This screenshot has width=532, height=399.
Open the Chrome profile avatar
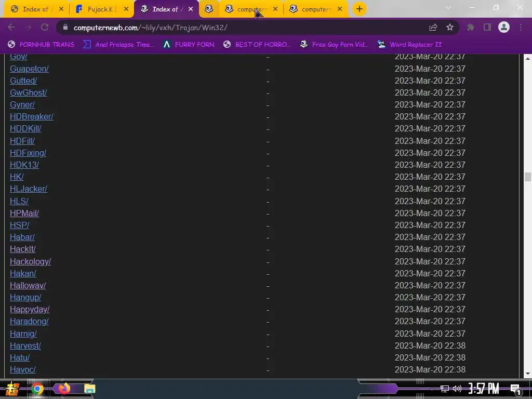[504, 27]
